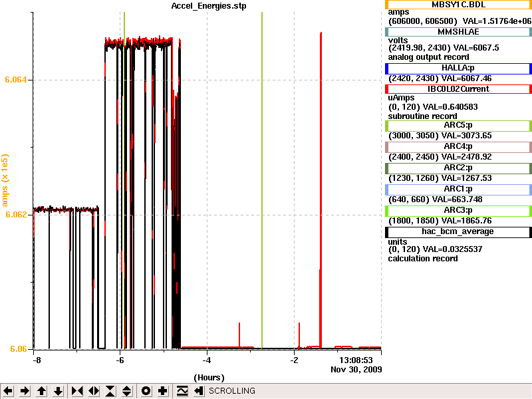Viewport: 532px width, 399px height.
Task: Select the hac_bcm_average curve in legend
Action: coord(458,232)
